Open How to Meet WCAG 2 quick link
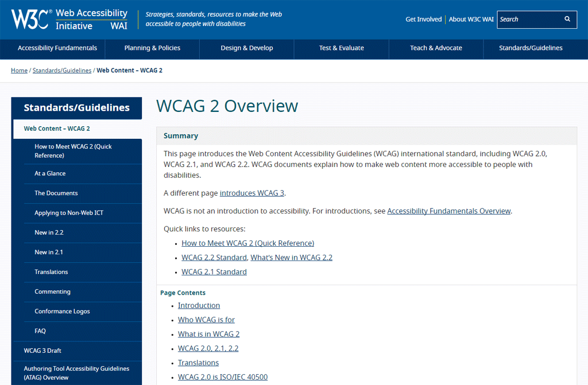 click(x=247, y=243)
